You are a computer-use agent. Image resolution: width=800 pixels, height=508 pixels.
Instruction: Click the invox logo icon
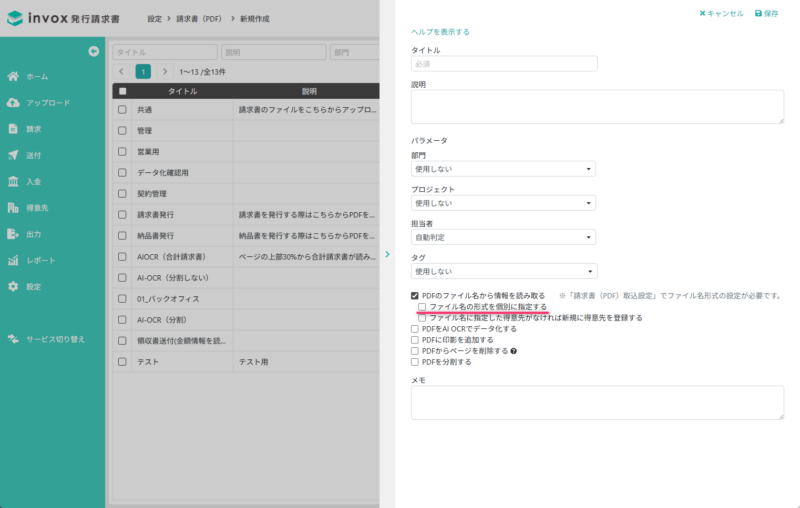15,18
